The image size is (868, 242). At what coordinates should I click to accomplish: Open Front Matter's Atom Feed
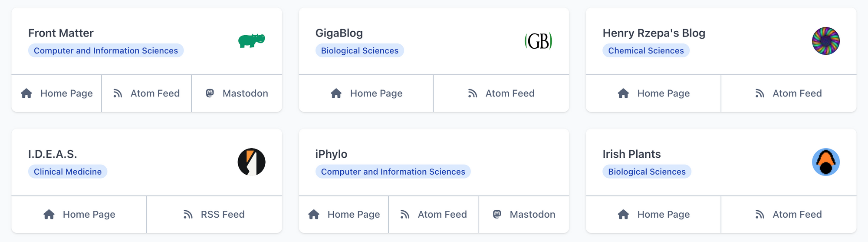(x=155, y=93)
